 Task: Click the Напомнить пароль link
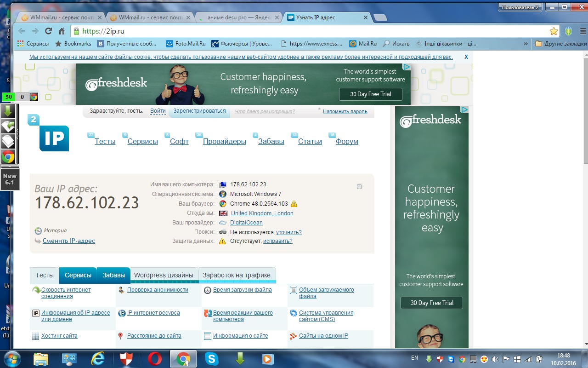click(x=345, y=111)
